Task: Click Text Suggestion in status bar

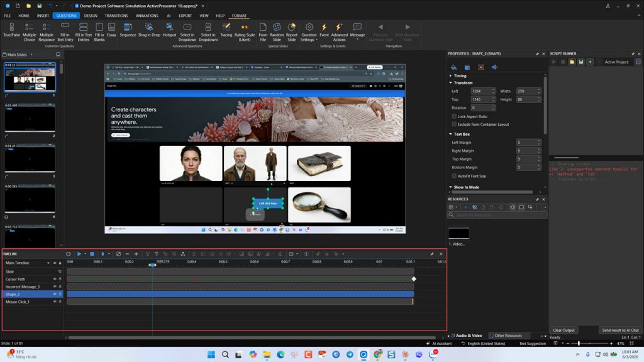Action: click(x=532, y=344)
